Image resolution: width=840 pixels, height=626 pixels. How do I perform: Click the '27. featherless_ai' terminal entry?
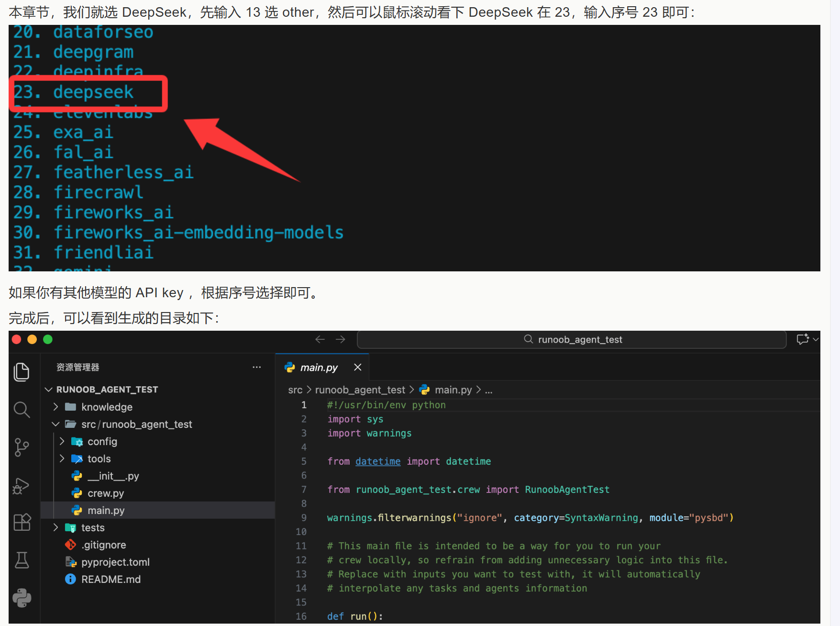point(103,172)
